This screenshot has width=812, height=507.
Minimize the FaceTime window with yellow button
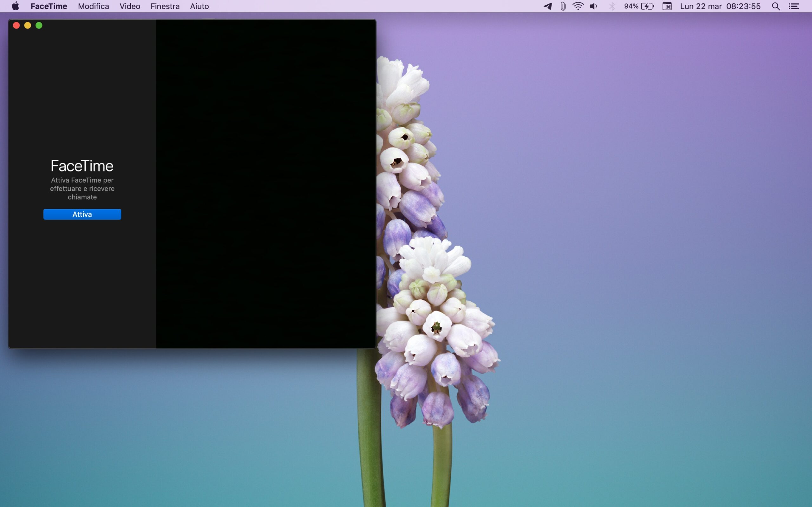tap(28, 25)
